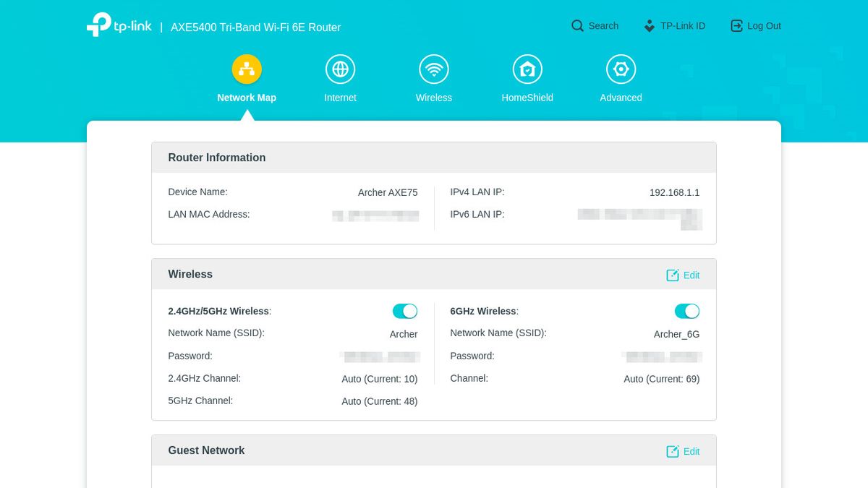Click the Log Out text in the header
Viewport: 868px width, 488px height.
point(764,25)
